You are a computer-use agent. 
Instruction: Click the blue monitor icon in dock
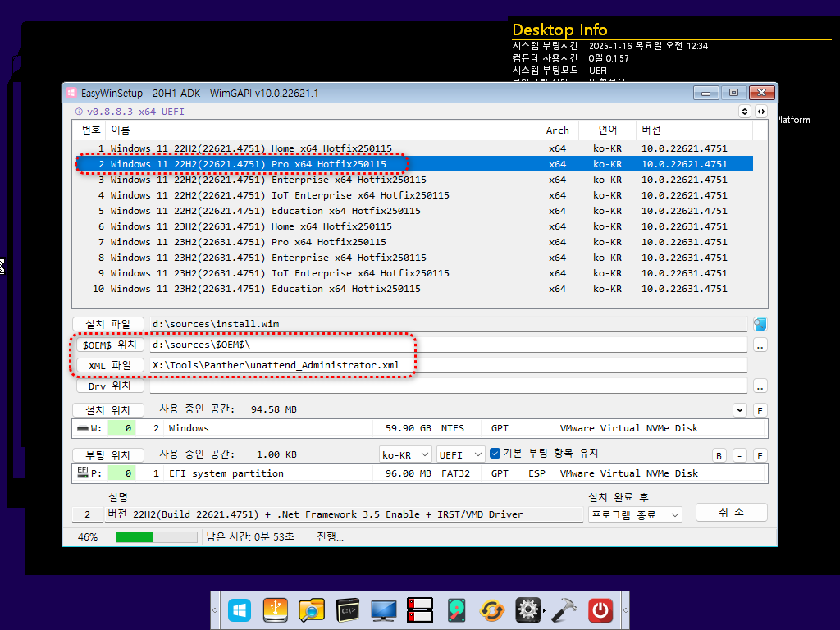384,610
